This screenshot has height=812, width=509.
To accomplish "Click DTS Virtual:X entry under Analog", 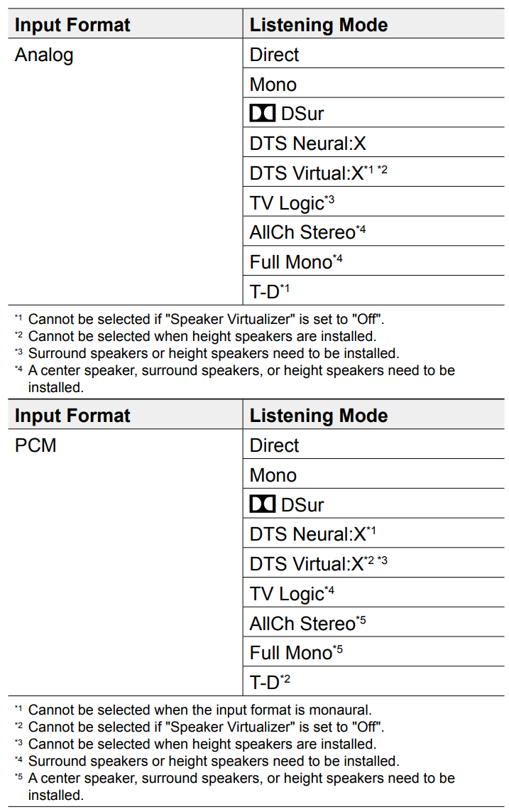I will click(373, 173).
